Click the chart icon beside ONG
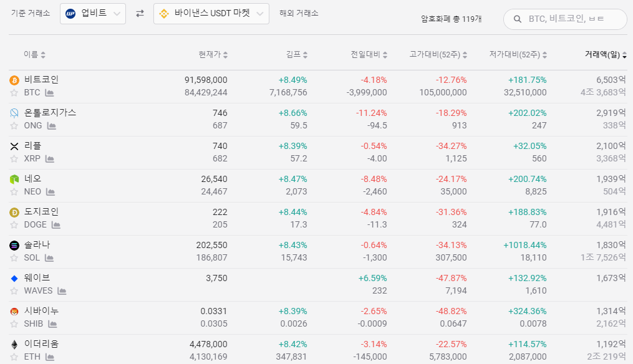Image resolution: width=633 pixels, height=364 pixels. click(52, 126)
